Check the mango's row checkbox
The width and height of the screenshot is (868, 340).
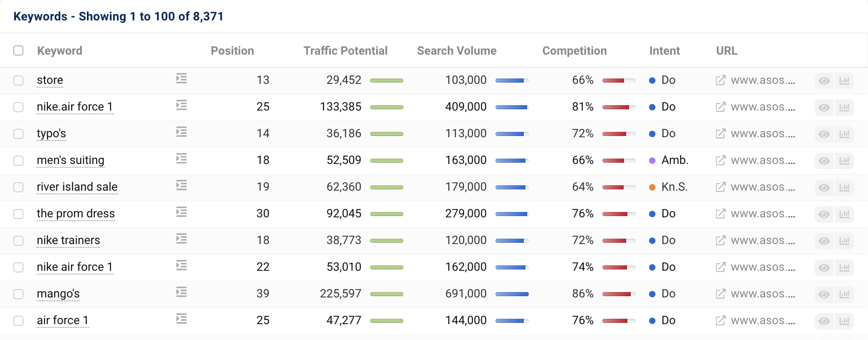(18, 294)
